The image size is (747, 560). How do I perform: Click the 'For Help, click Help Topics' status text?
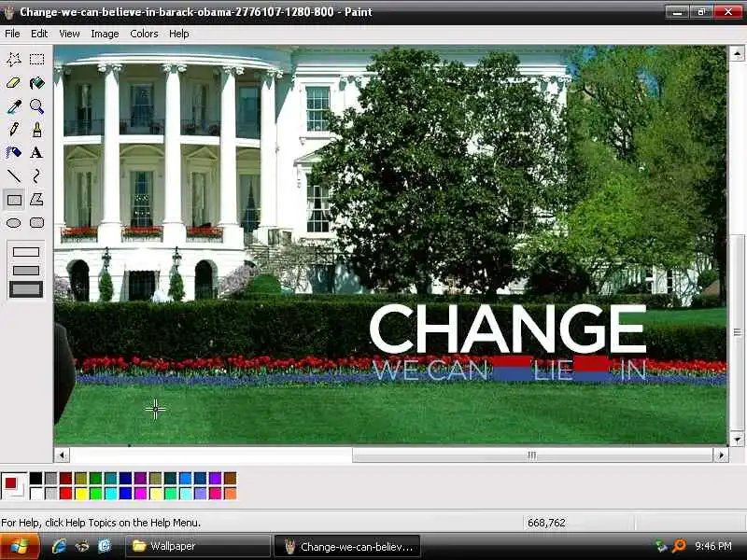click(101, 523)
